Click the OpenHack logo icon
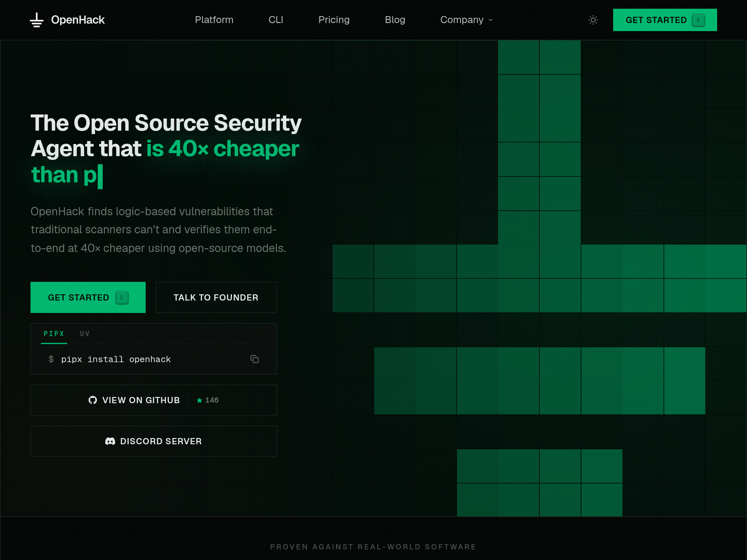Viewport: 747px width, 560px height. click(36, 20)
